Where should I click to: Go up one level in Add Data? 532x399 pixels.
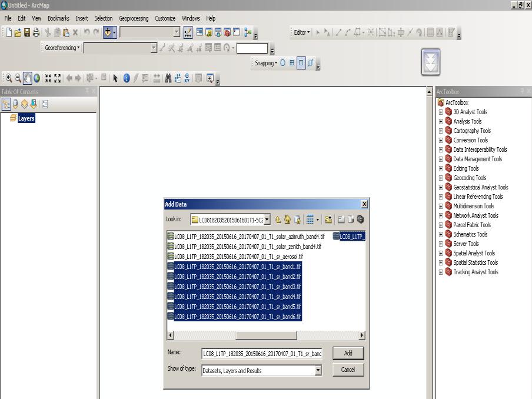tap(278, 220)
